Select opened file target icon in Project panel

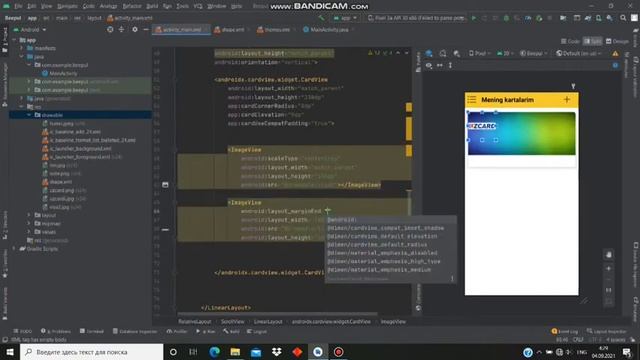tap(110, 29)
